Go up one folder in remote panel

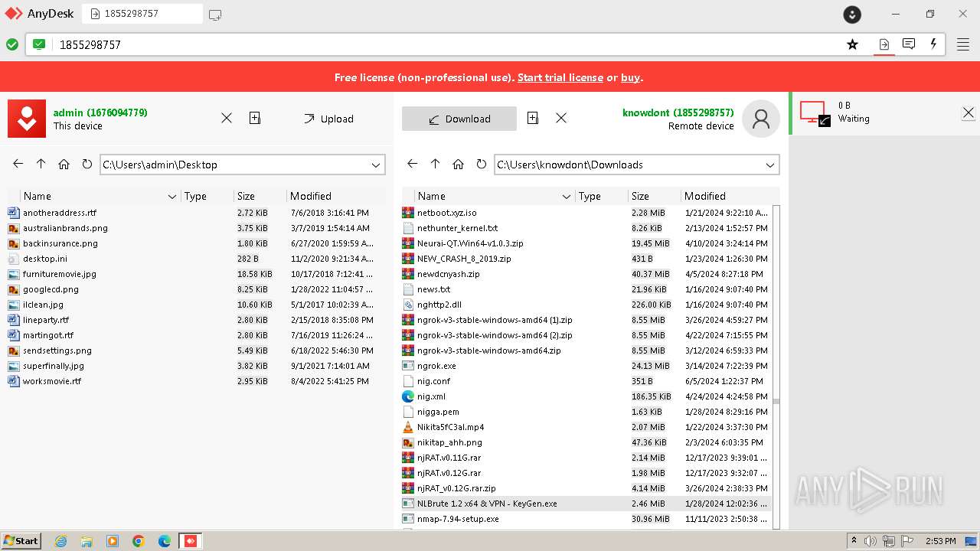click(x=436, y=164)
